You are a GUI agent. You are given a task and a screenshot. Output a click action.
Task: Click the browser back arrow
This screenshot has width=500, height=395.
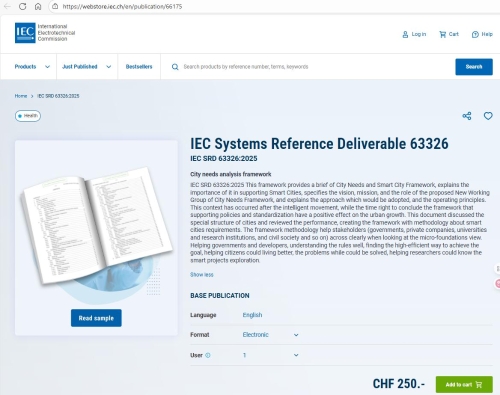7,6
